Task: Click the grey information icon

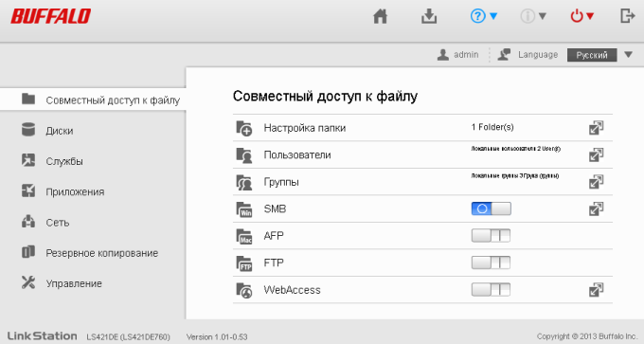Action: click(528, 16)
